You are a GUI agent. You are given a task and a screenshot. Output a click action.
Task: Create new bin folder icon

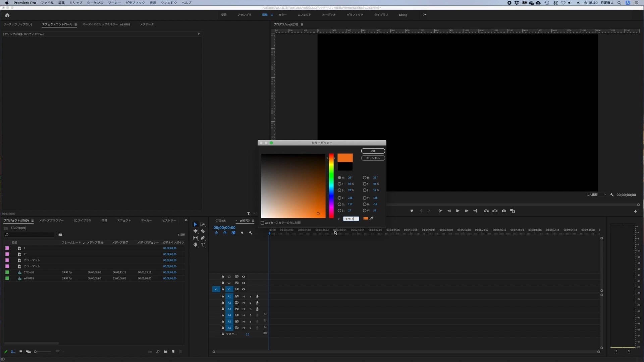(x=165, y=352)
